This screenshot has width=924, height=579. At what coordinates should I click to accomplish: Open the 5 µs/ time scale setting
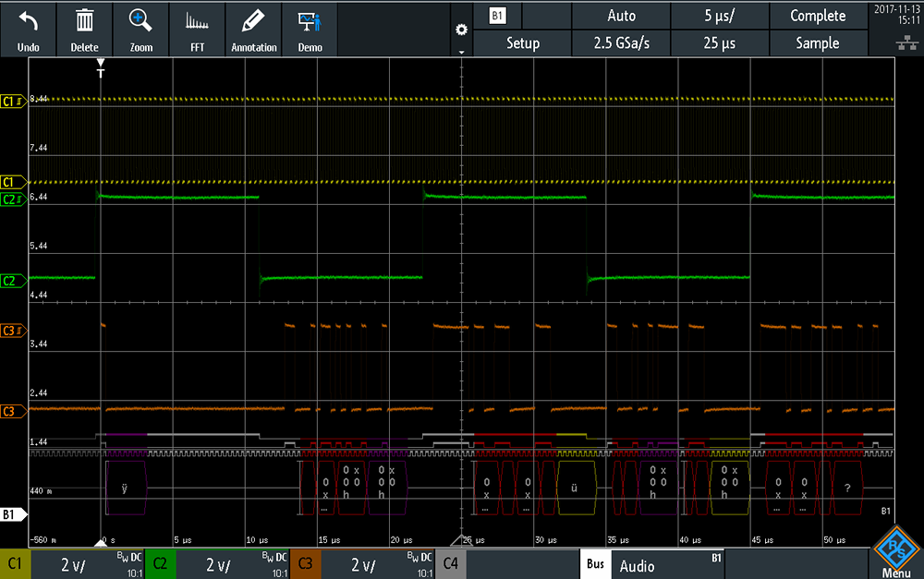coord(720,16)
